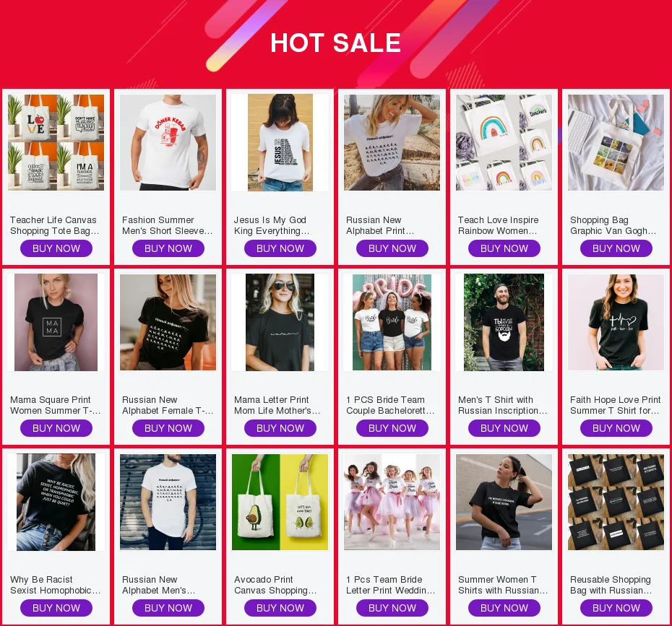Open the avocado print canvas bag image
Screen dimensions: 672x626
[x=280, y=502]
